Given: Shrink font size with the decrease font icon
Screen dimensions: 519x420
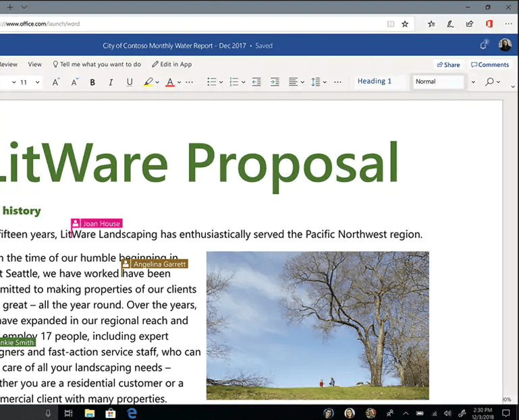Looking at the screenshot, I should (75, 82).
